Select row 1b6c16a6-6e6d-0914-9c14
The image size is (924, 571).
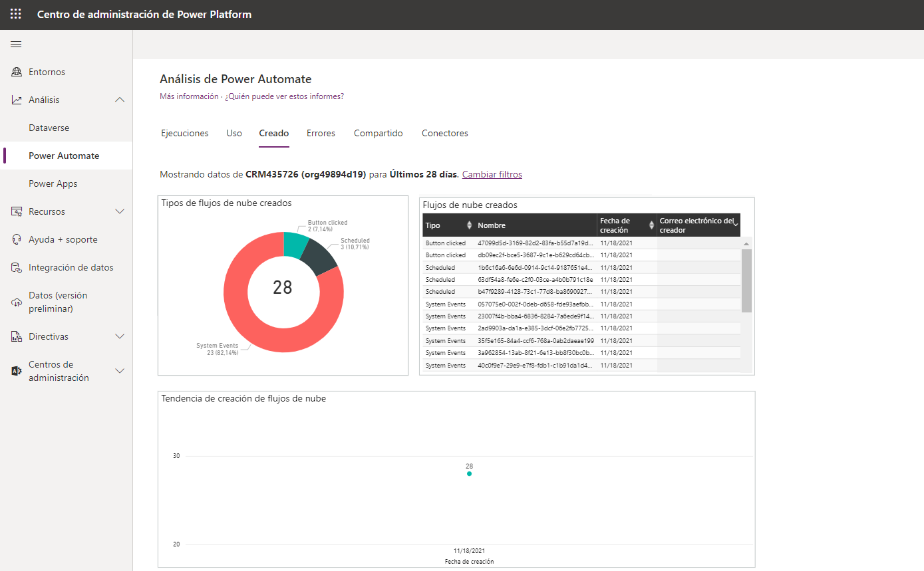tap(582, 267)
